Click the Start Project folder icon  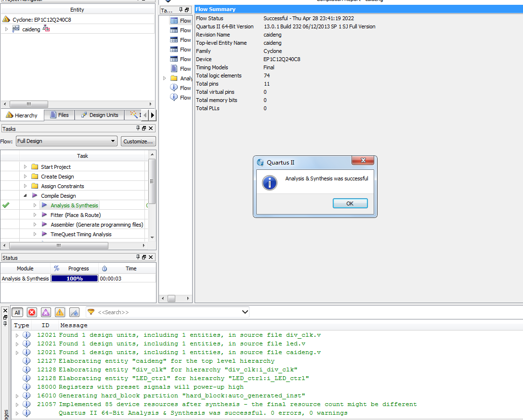[x=35, y=167]
